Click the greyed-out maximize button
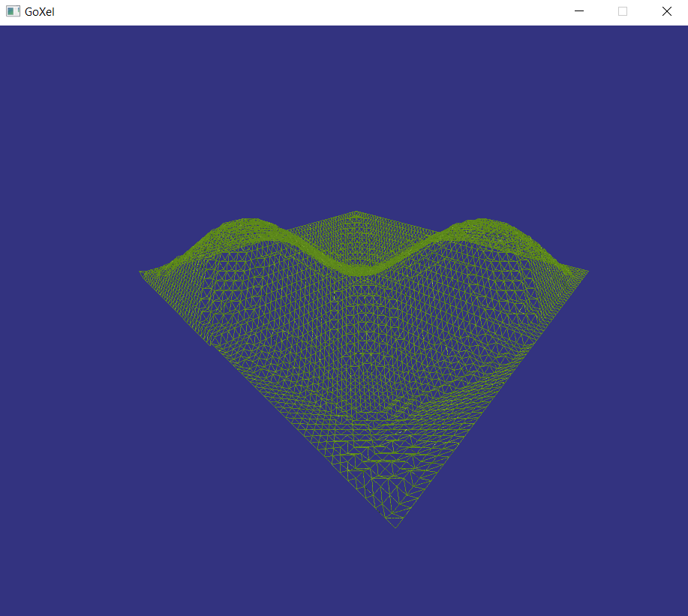 point(622,11)
